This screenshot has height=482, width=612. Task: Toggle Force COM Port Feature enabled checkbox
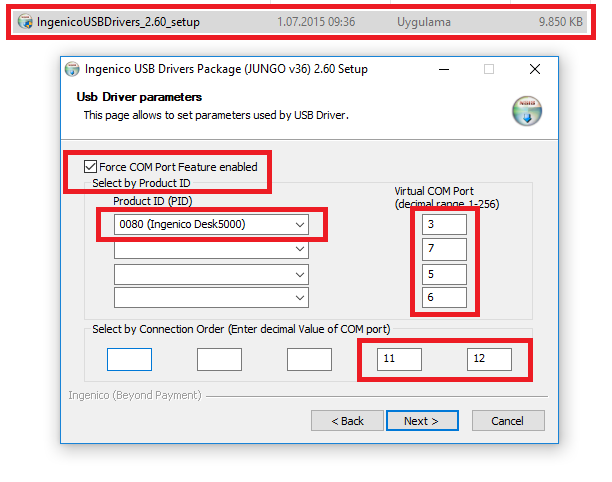point(92,167)
